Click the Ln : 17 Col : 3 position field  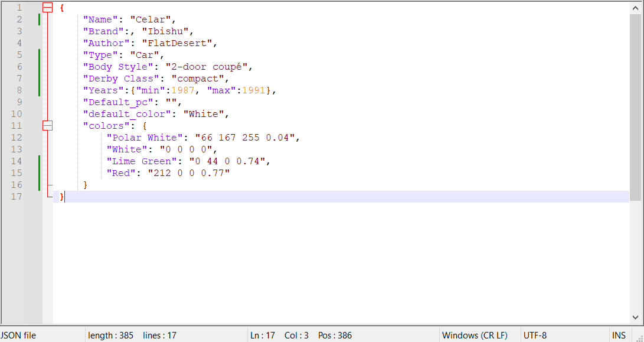(300, 336)
